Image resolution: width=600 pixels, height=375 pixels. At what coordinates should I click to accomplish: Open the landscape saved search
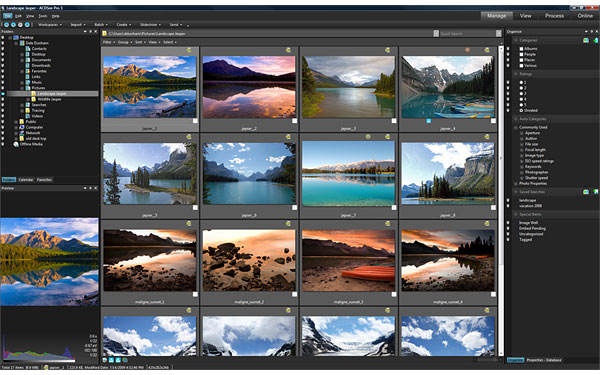527,200
